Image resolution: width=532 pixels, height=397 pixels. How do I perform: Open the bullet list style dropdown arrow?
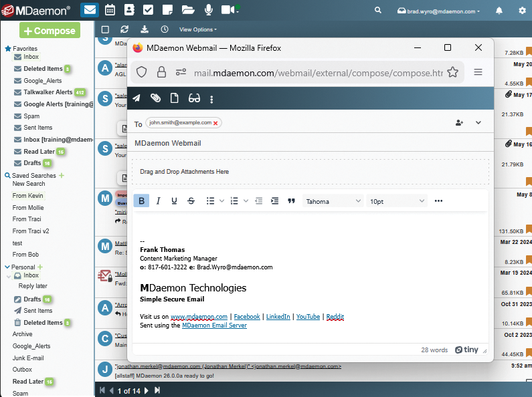221,201
